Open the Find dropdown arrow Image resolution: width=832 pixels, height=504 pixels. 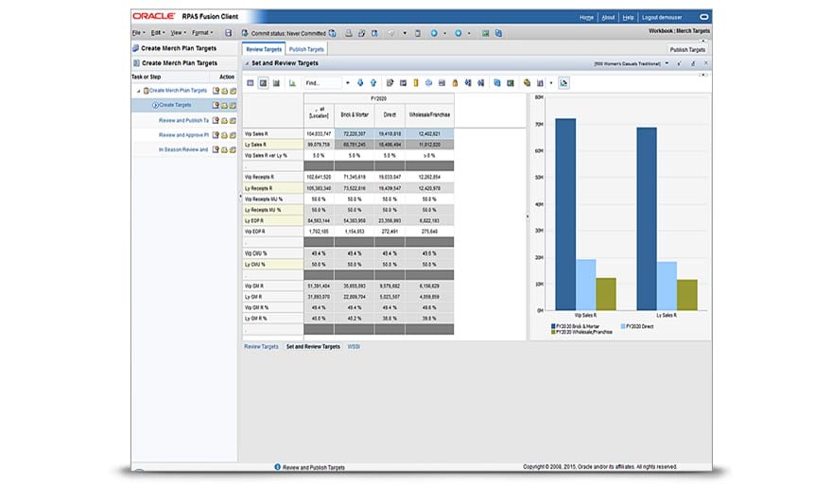348,83
